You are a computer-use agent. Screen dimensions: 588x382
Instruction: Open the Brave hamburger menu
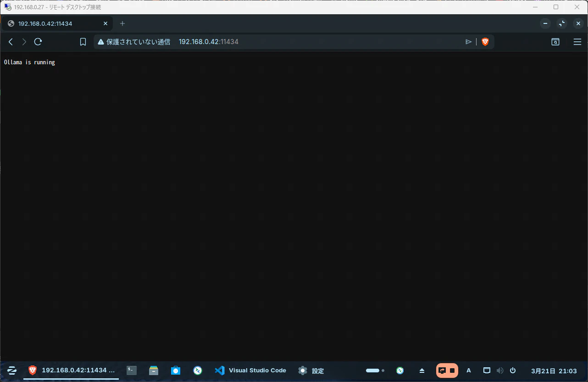pos(577,42)
